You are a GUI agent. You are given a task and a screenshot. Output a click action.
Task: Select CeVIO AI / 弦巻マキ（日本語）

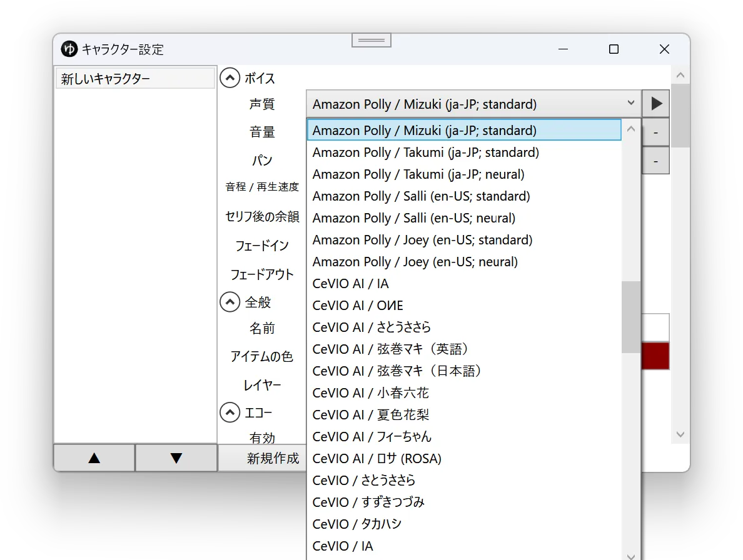tap(464, 371)
